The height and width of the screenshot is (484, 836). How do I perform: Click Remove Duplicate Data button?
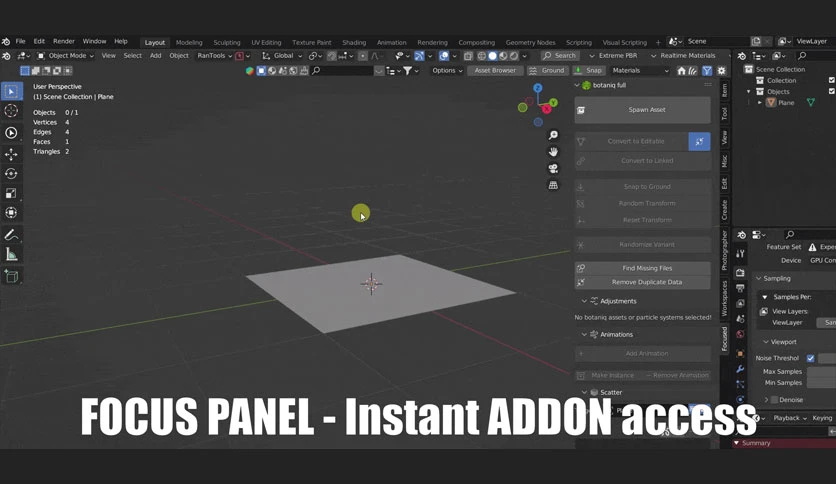642,282
